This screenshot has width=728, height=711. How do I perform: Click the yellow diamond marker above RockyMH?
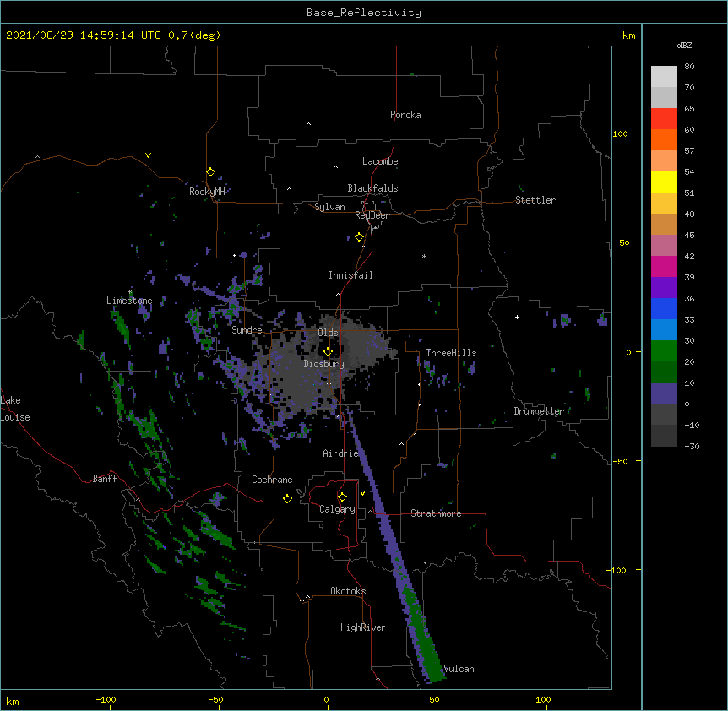point(210,172)
